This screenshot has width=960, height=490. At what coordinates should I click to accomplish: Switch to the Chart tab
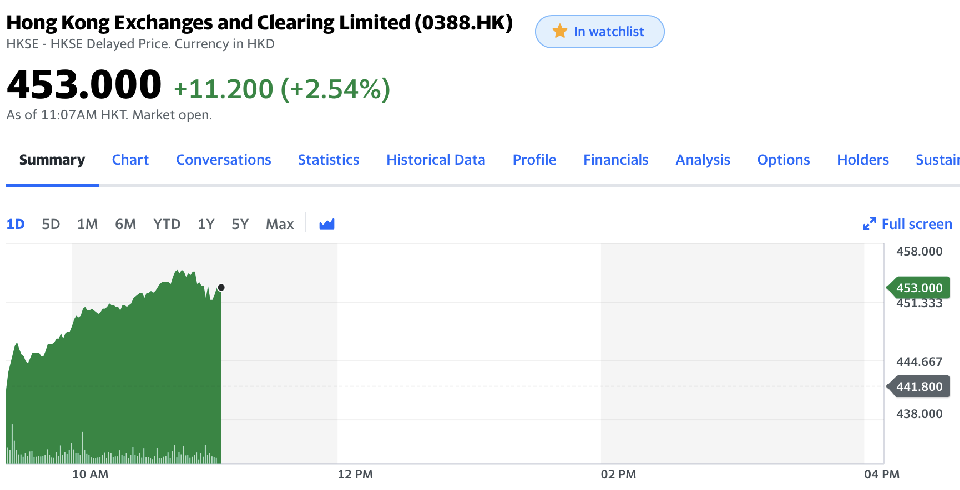click(130, 160)
